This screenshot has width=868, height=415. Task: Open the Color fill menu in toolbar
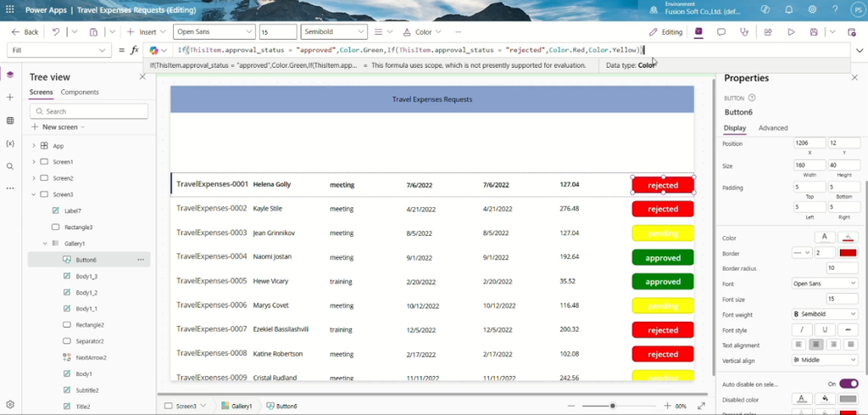pos(422,32)
